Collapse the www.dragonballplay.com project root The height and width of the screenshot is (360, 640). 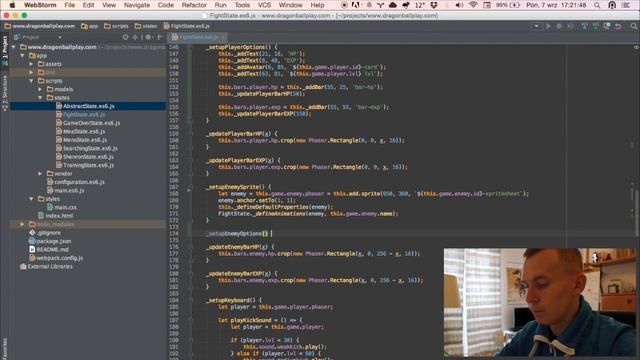click(14, 47)
